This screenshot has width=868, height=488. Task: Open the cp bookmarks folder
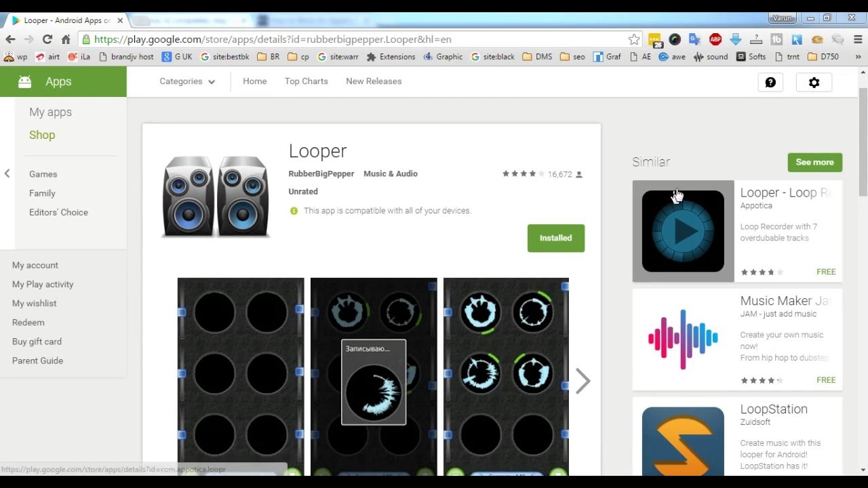coord(298,57)
